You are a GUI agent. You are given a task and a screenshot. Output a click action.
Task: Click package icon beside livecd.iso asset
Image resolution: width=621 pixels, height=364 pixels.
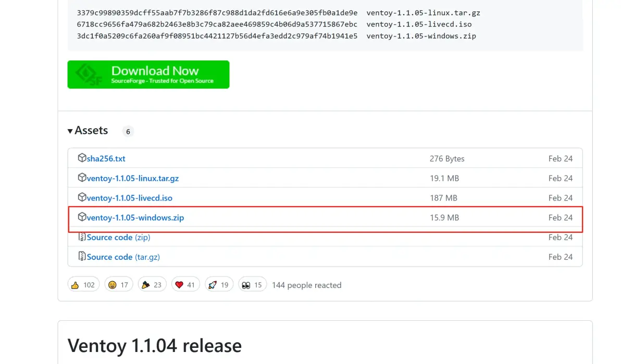coord(82,197)
